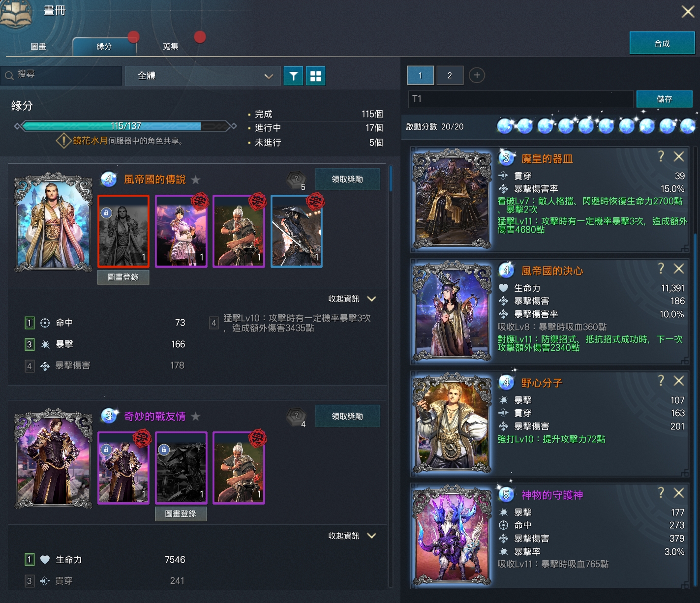
Task: Remove 風帝國的決心 with its X icon
Action: point(678,269)
